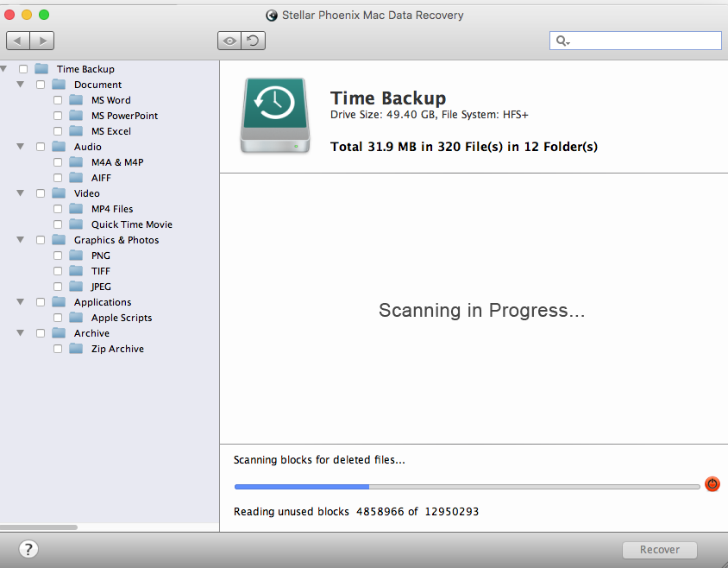Click the 'Reading unused blocks' status text
The width and height of the screenshot is (728, 568).
(356, 511)
